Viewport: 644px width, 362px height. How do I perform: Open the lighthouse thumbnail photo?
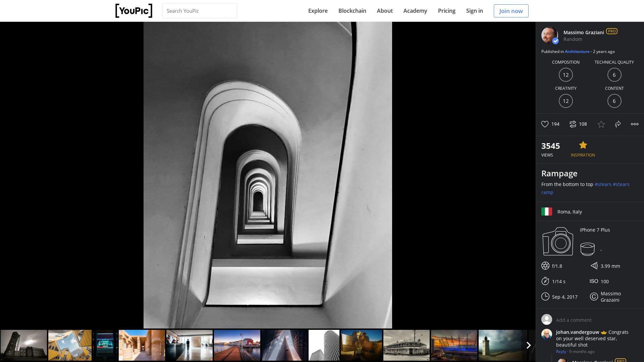coord(502,345)
